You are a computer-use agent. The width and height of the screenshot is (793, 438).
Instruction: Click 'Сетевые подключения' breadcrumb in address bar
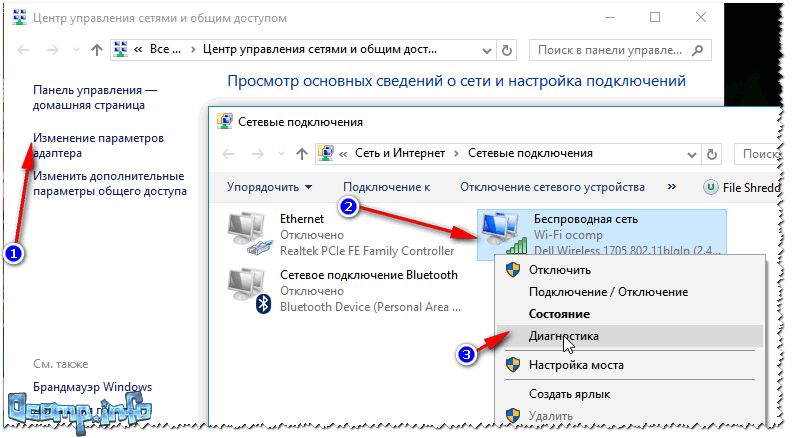pyautogui.click(x=530, y=153)
